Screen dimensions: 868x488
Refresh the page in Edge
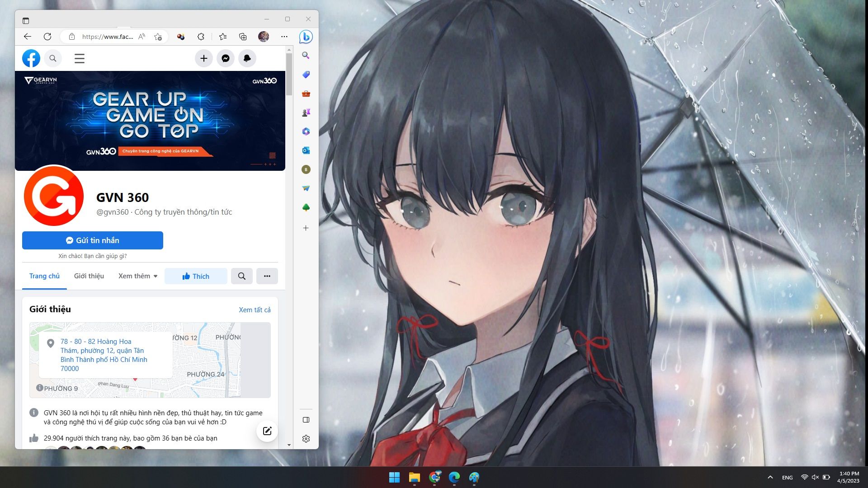[47, 37]
